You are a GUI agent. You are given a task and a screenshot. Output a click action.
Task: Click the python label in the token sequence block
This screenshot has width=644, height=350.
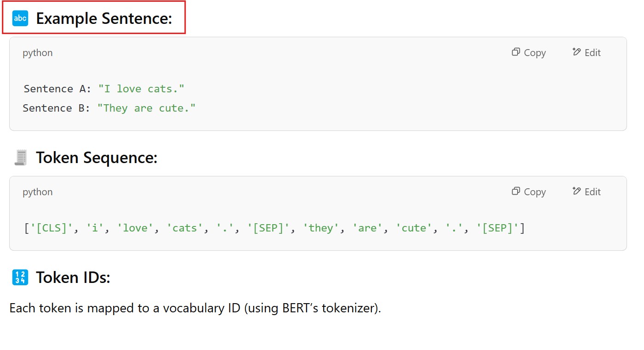coord(38,192)
